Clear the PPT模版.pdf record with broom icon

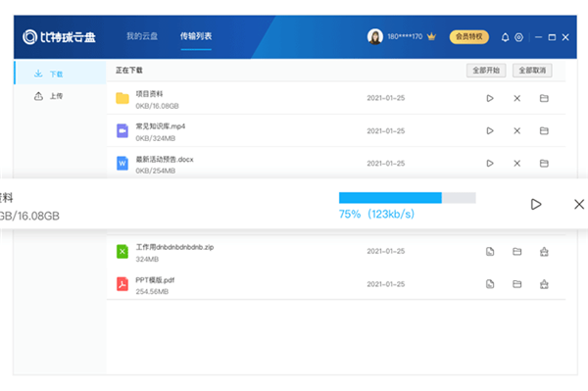544,284
